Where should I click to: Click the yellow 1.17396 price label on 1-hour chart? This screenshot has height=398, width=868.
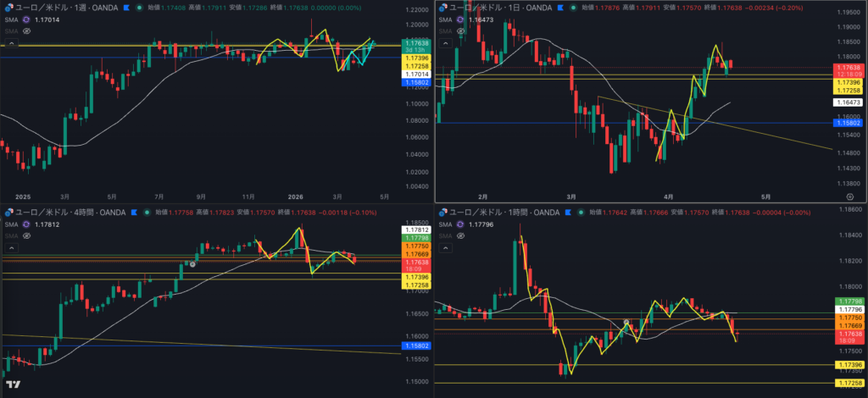pos(848,364)
